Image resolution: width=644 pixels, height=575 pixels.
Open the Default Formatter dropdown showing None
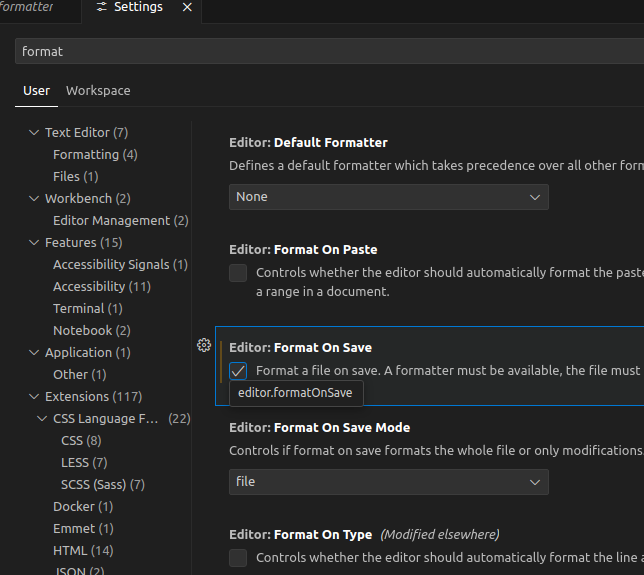pyautogui.click(x=389, y=197)
